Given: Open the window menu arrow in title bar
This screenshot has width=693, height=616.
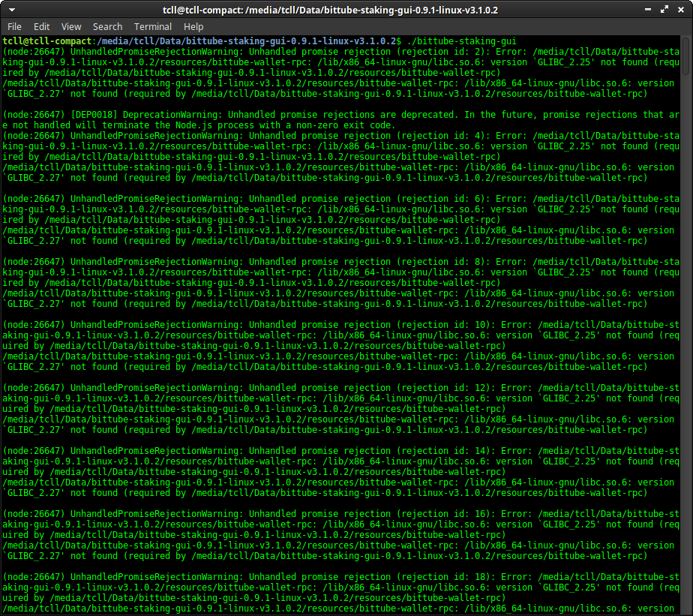Looking at the screenshot, I should (x=12, y=10).
